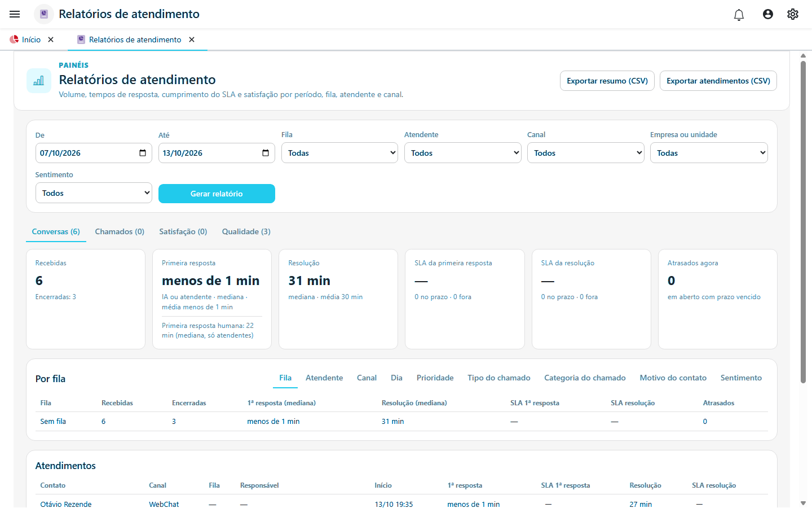Close the Início tab

(x=51, y=40)
